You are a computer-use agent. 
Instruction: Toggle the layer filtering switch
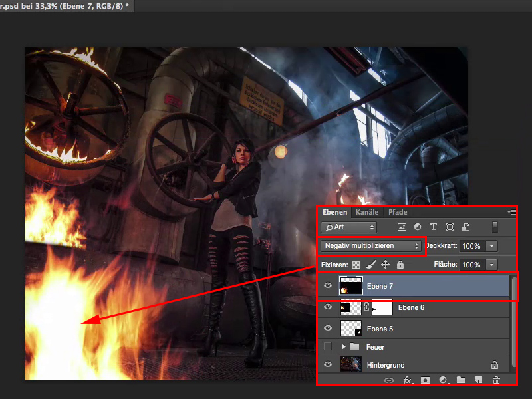495,227
